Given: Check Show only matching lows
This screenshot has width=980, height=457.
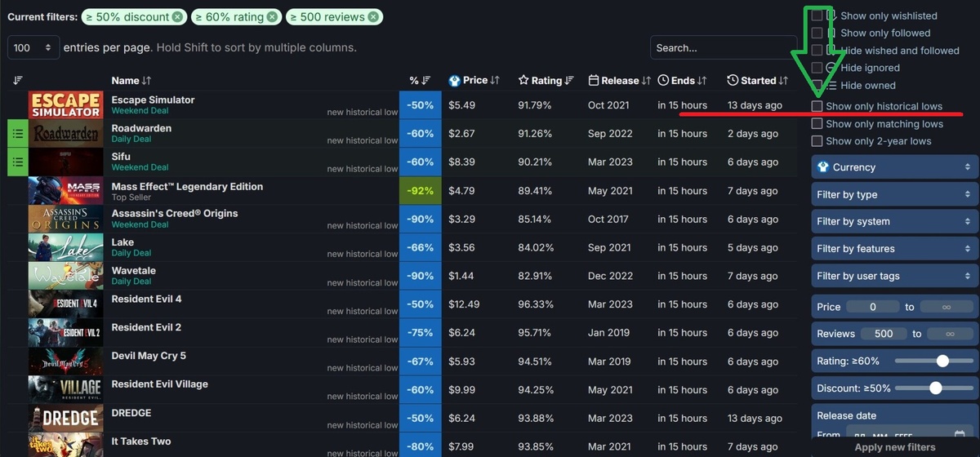Looking at the screenshot, I should 817,124.
